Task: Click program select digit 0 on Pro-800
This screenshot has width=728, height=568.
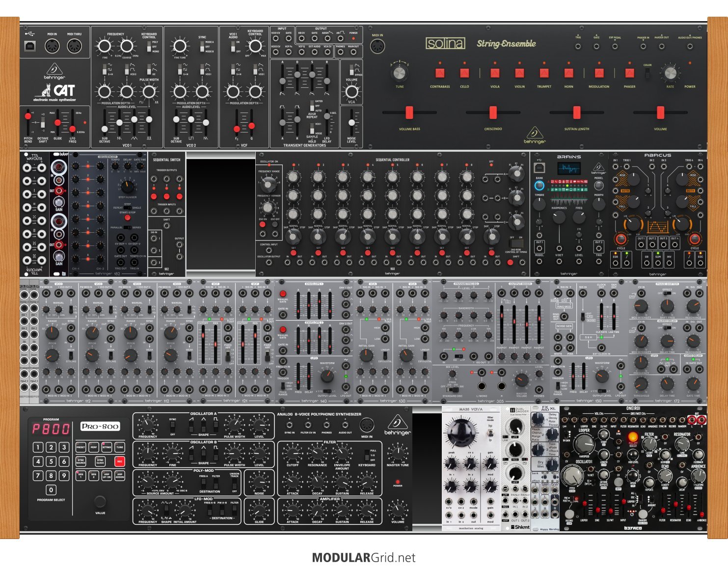Action: click(x=51, y=490)
